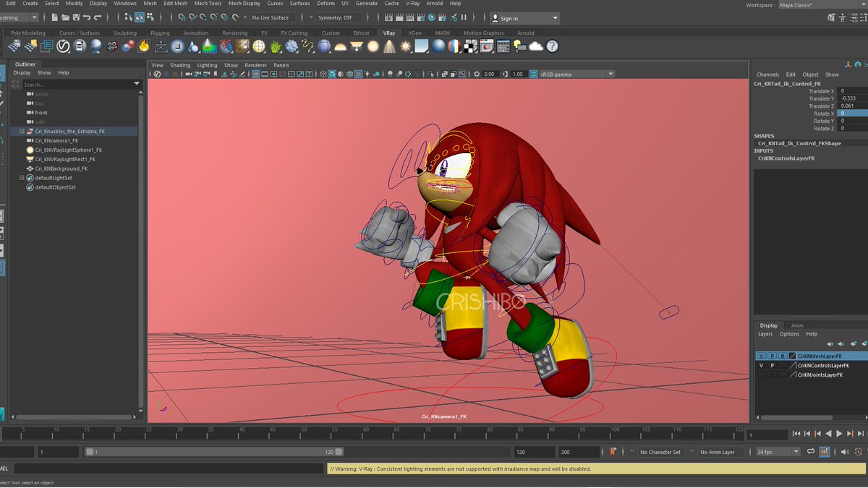The width and height of the screenshot is (868, 488).
Task: Click the checker pattern shelf icon
Action: click(470, 46)
